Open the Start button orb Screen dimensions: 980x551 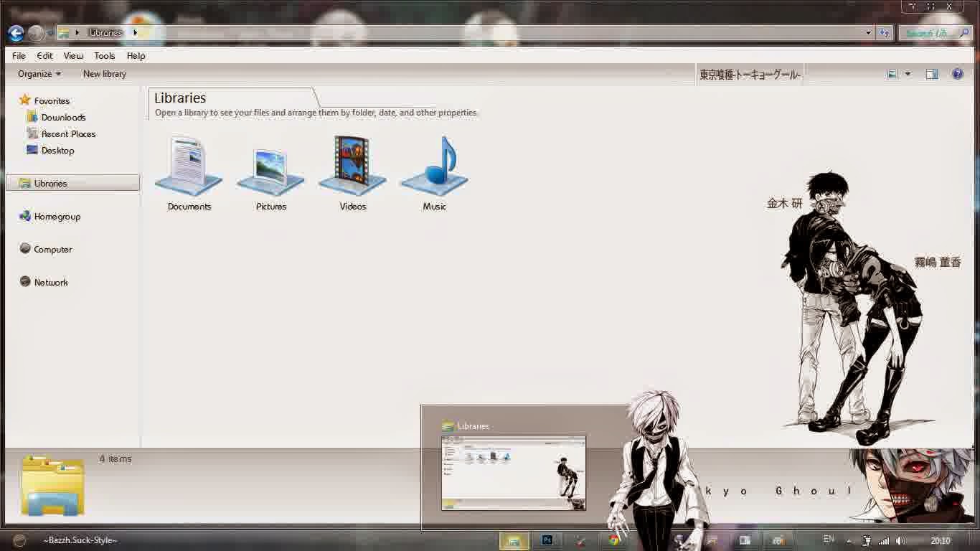(x=19, y=540)
